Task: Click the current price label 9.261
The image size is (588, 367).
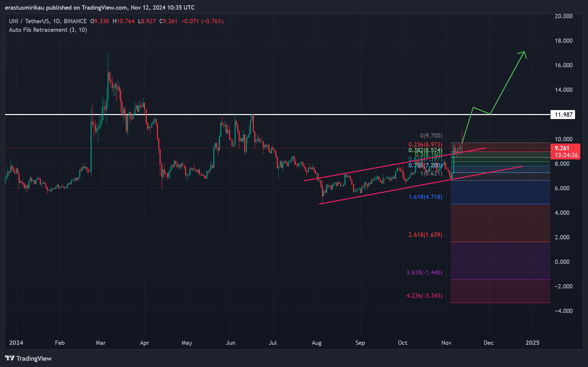Action: click(x=562, y=148)
